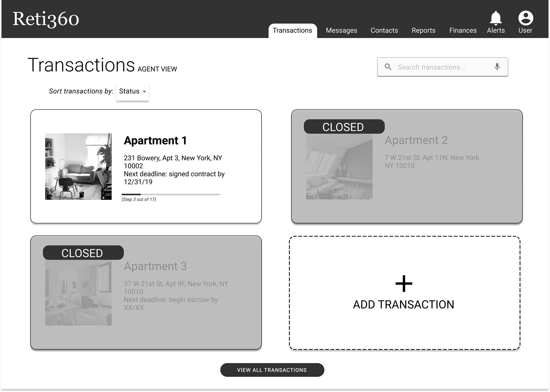Screen dimensions: 550x392
Task: Go to the Contacts tab
Action: point(384,30)
